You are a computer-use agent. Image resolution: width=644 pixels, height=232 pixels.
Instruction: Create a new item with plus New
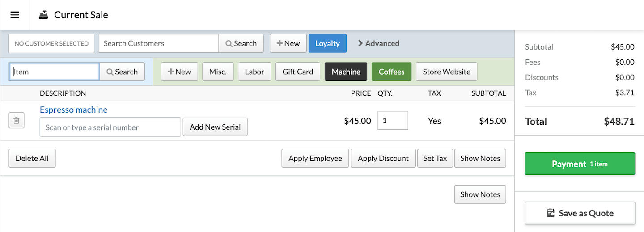[179, 72]
